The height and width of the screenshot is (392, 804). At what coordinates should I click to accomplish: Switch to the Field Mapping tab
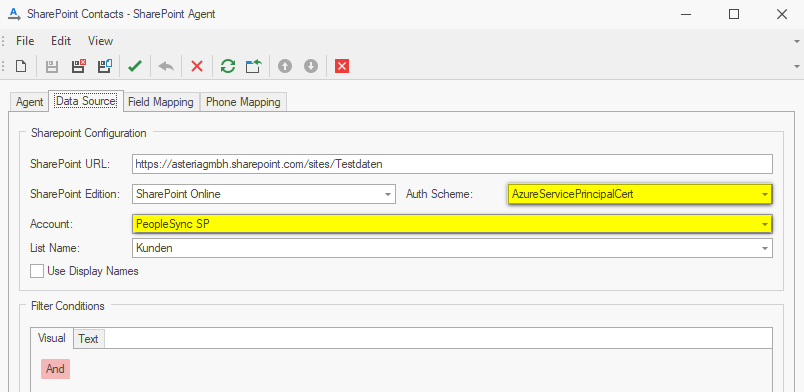[161, 102]
